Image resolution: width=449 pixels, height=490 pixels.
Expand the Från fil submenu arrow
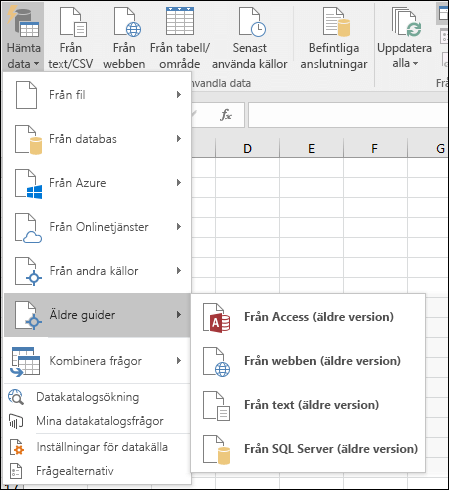(179, 95)
